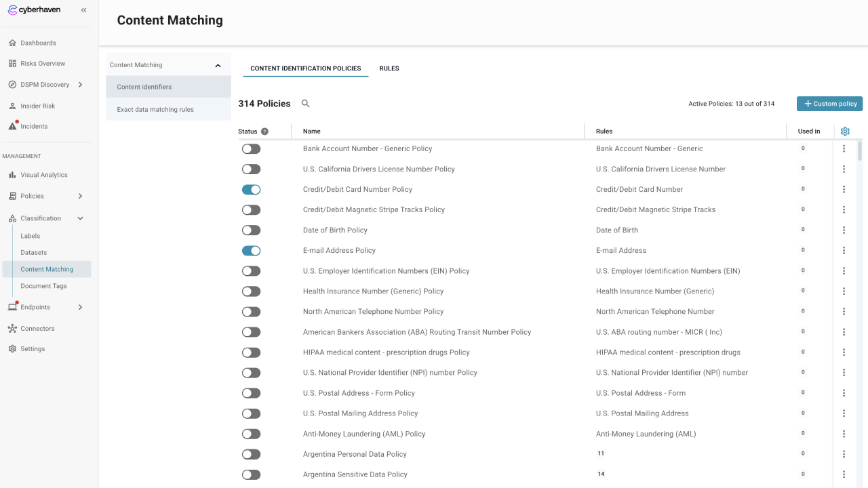Click the search policies magnifier icon
Viewport: 868px width, 488px height.
tap(305, 104)
